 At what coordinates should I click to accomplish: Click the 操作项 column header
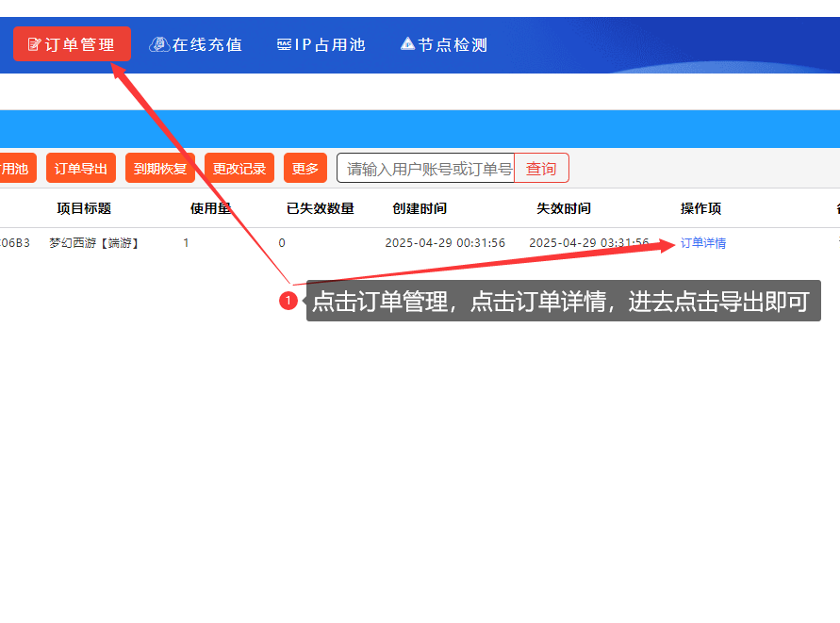coord(700,208)
